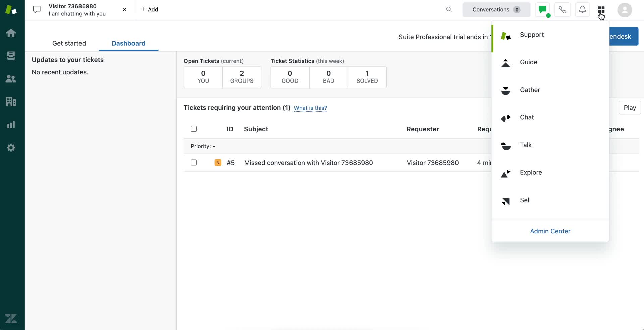This screenshot has width=644, height=330.
Task: Open the Home icon in sidebar
Action: tap(11, 33)
